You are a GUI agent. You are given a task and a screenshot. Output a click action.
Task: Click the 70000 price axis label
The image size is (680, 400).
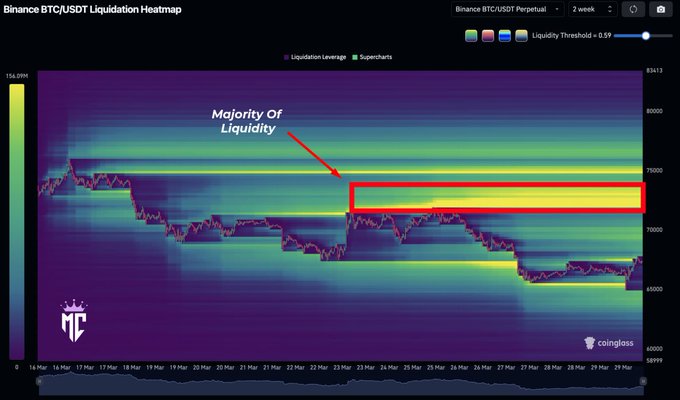654,230
